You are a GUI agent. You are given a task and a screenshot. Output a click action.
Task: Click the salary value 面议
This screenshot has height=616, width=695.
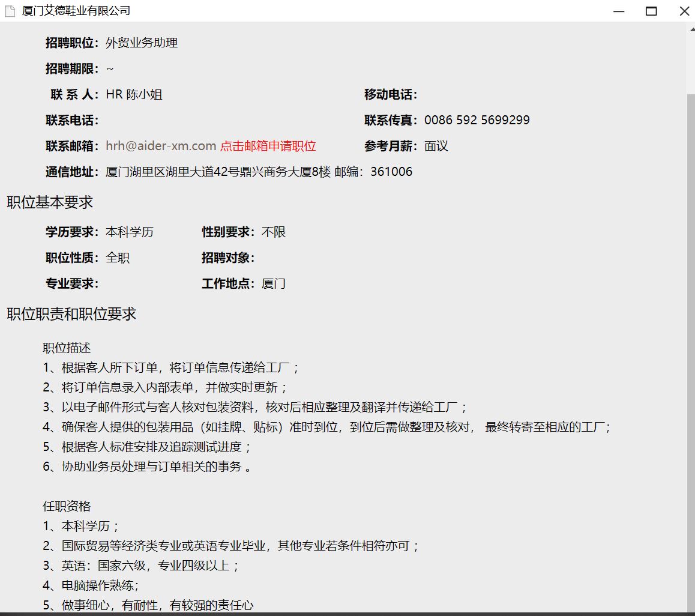tap(436, 146)
